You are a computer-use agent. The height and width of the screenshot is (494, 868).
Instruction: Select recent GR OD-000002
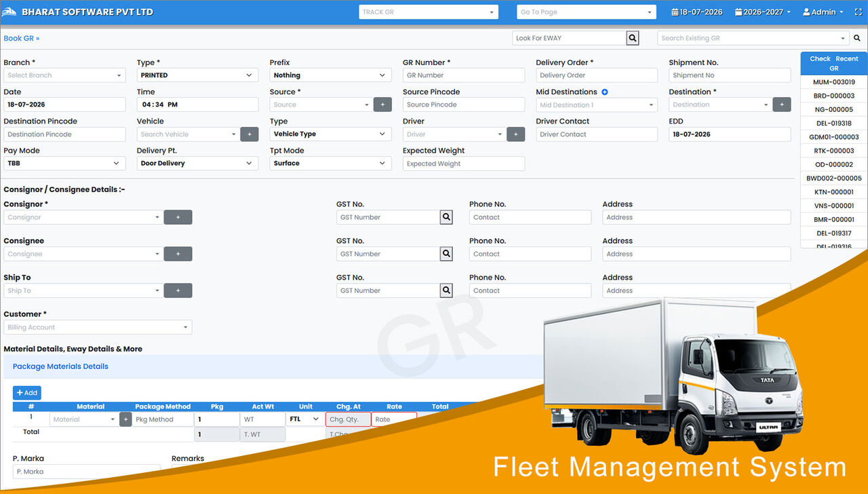[x=834, y=164]
